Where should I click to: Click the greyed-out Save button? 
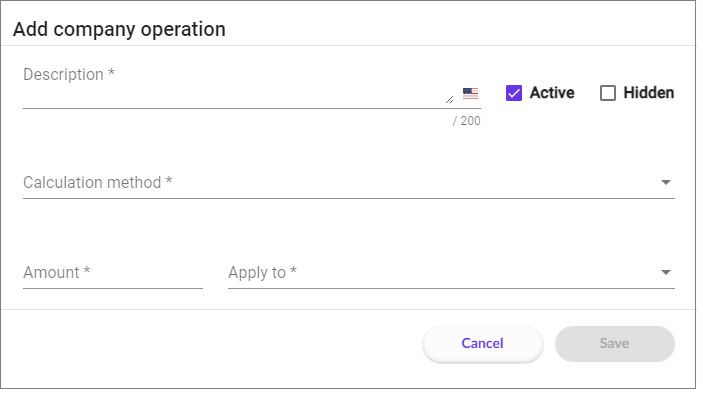pyautogui.click(x=615, y=344)
